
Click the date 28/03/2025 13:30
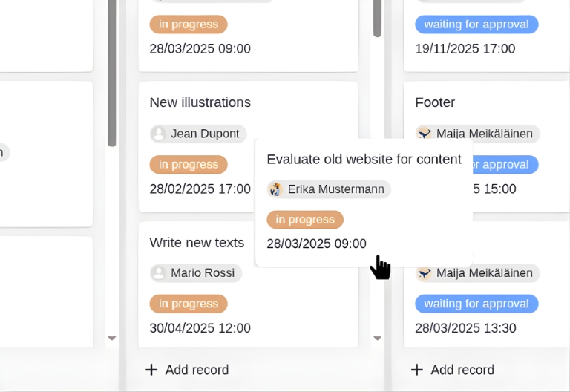[465, 328]
